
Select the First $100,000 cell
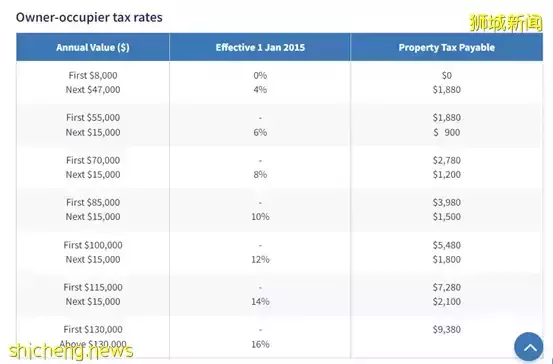pyautogui.click(x=93, y=245)
